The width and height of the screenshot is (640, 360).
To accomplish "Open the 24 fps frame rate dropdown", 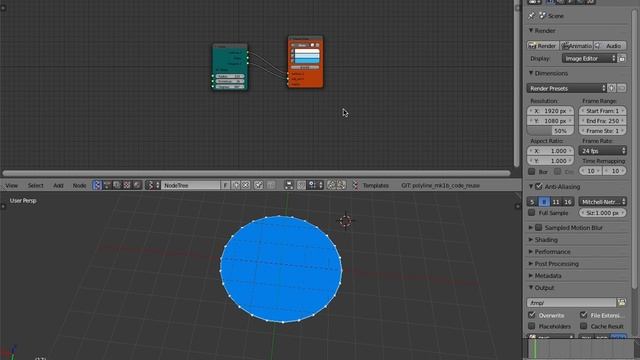I will 602,151.
